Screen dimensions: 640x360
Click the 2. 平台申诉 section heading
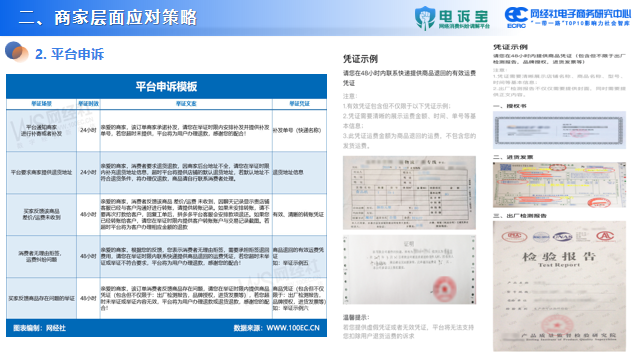(x=69, y=54)
